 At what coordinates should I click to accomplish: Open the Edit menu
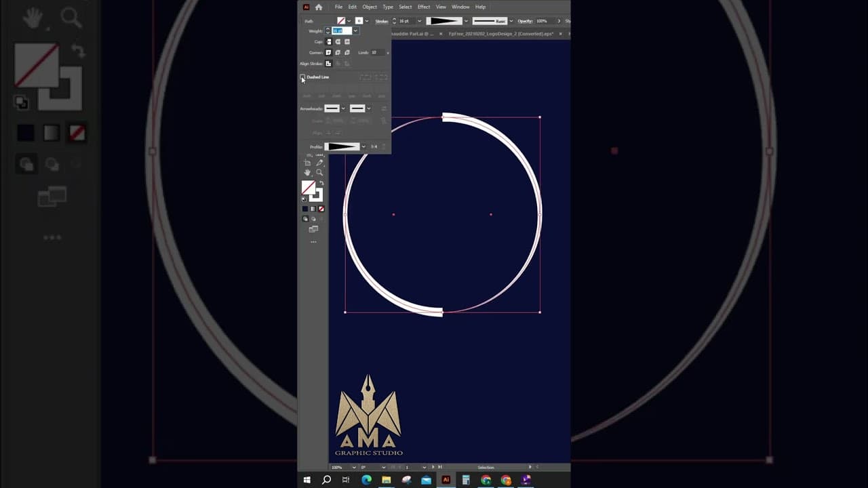353,7
